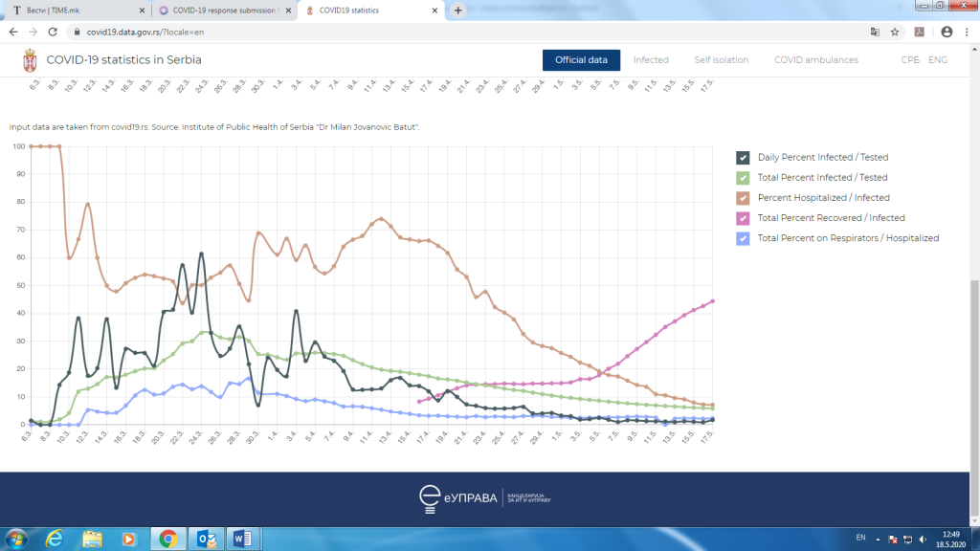The image size is (980, 551).
Task: Click the eUprava footer logo
Action: point(484,498)
